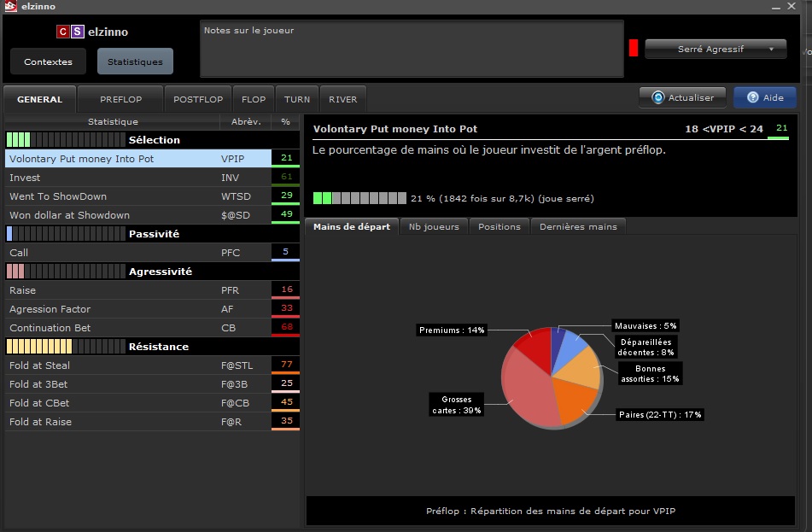Click the Sélection gauge bar icon

click(64, 139)
